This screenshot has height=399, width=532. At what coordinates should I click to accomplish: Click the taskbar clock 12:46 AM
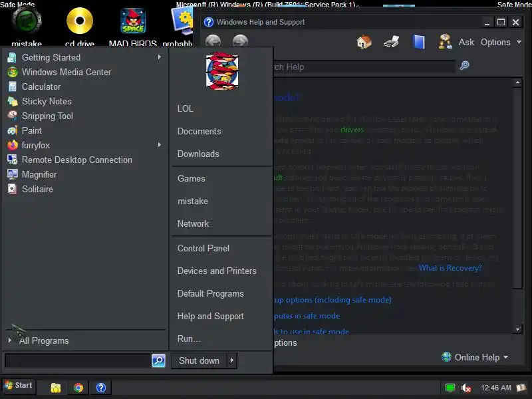pos(495,388)
